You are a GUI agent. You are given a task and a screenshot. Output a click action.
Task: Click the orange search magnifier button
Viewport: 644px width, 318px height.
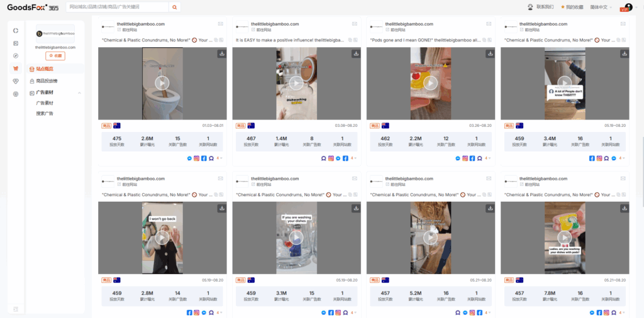[x=175, y=7]
